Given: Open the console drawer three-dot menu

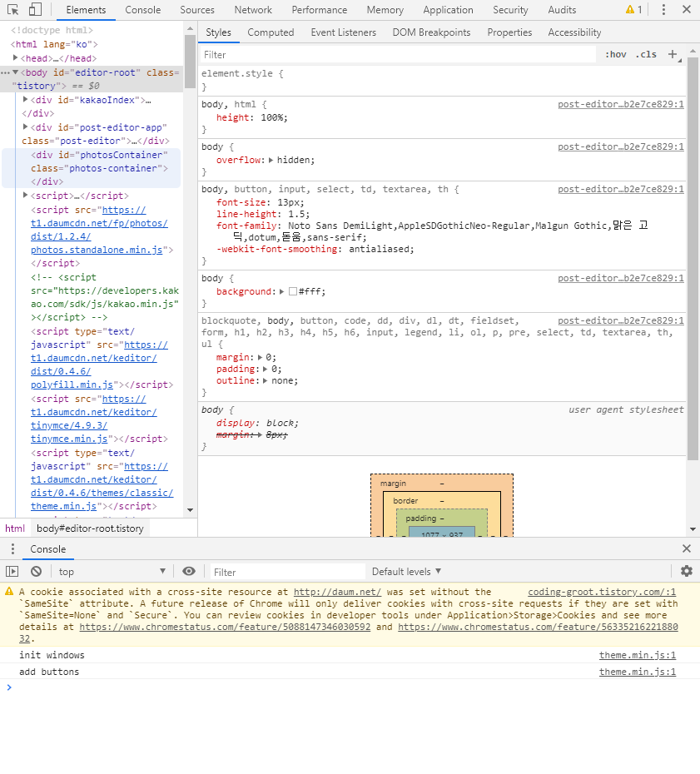Looking at the screenshot, I should coord(12,549).
